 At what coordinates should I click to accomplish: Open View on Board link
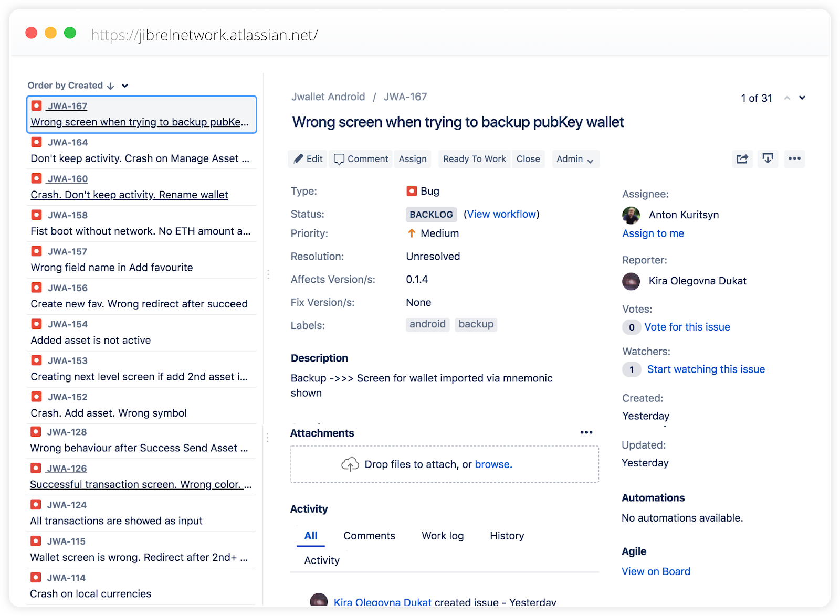[x=656, y=571]
